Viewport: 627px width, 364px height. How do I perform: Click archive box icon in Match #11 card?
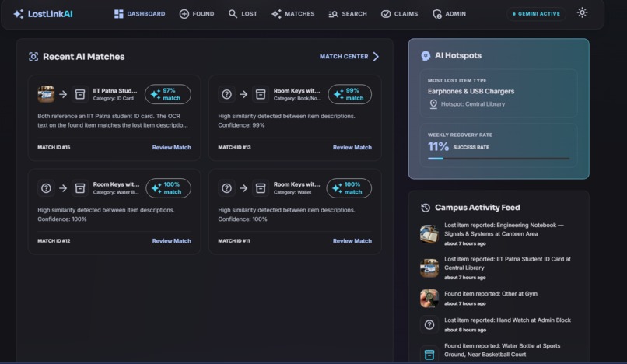tap(261, 188)
